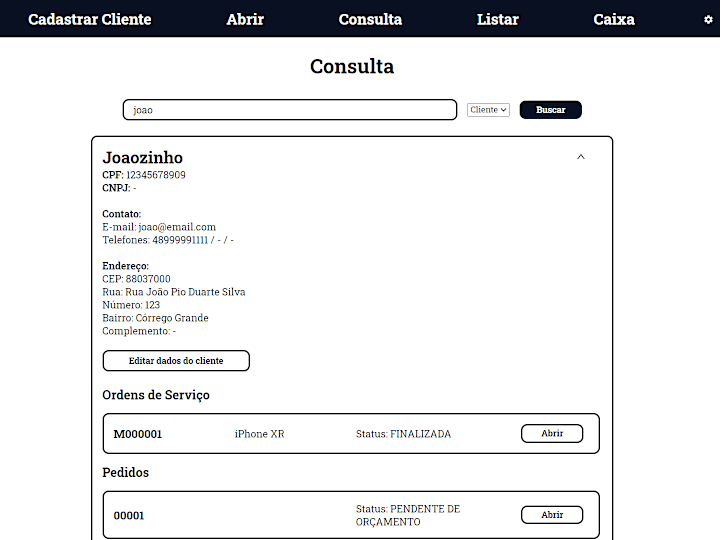This screenshot has width=720, height=540.
Task: Click the Complemento line
Action: pyautogui.click(x=139, y=331)
